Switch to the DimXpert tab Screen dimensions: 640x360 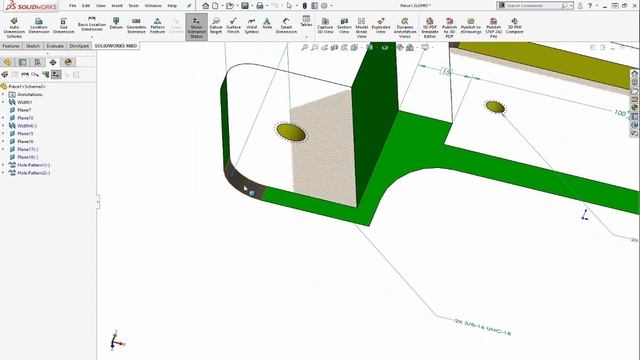79,46
